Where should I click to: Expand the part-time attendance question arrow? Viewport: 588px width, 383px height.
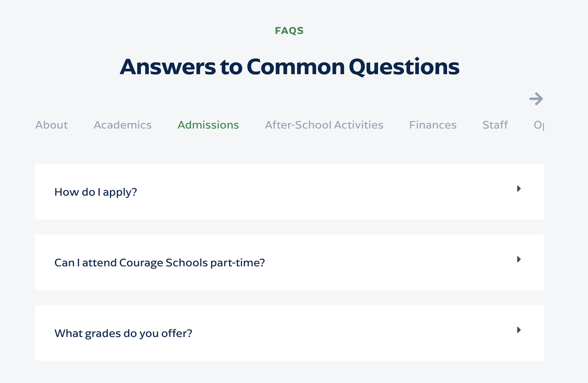[x=519, y=259]
